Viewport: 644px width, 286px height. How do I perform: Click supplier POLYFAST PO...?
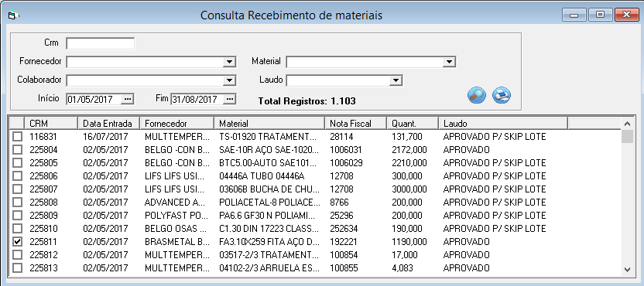click(177, 216)
